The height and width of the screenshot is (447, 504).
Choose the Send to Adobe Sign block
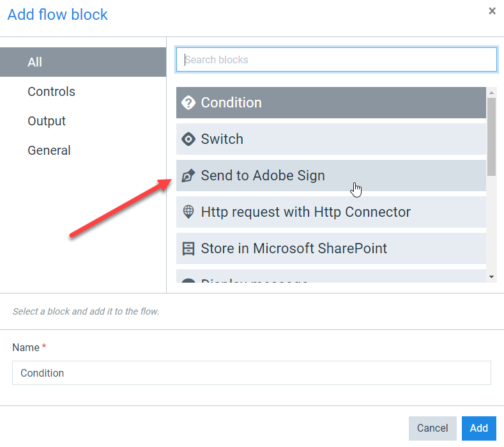(331, 176)
